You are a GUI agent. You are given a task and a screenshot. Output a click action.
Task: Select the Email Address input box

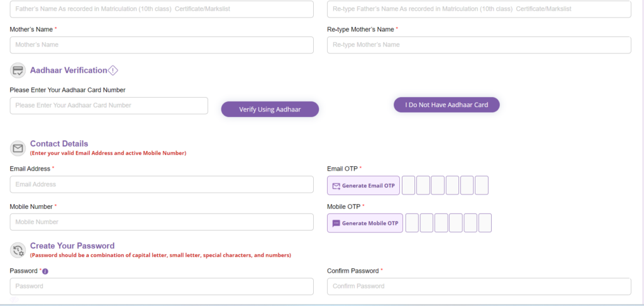click(162, 184)
